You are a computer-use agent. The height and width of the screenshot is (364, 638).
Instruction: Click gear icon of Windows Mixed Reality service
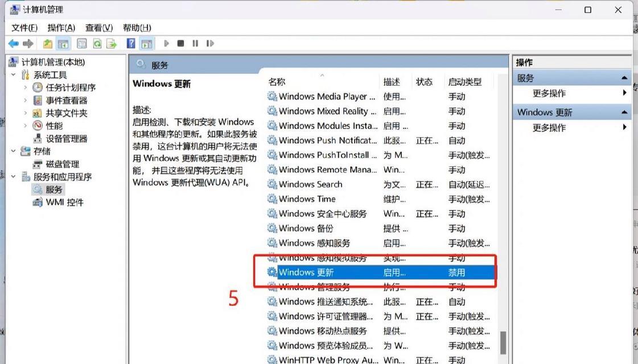pyautogui.click(x=272, y=111)
